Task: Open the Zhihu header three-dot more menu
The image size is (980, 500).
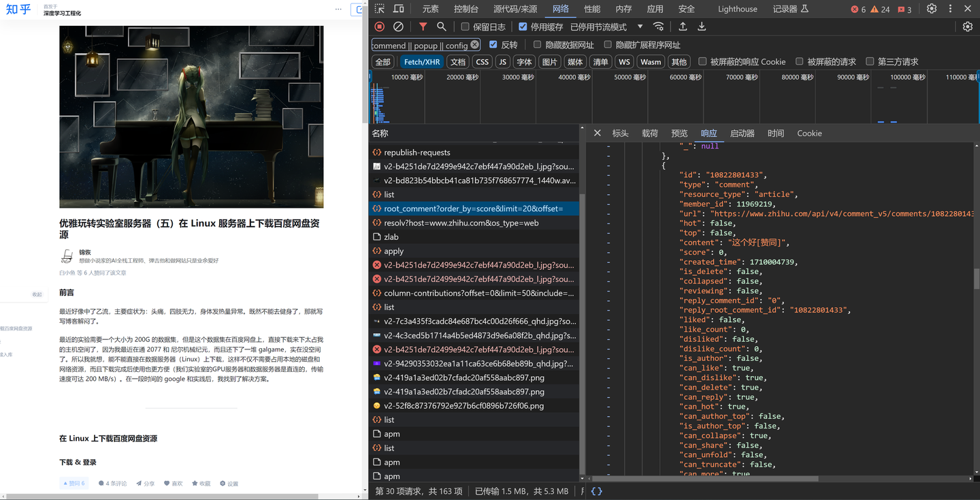Action: [338, 9]
